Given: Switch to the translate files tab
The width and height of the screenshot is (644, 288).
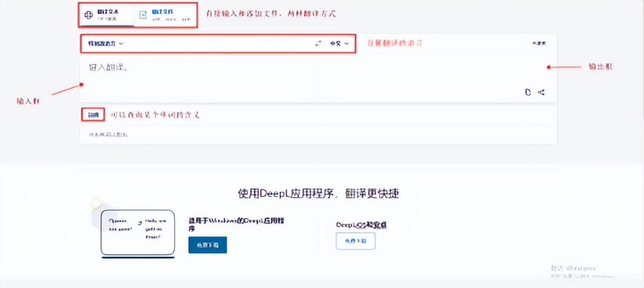Looking at the screenshot, I should (x=165, y=15).
